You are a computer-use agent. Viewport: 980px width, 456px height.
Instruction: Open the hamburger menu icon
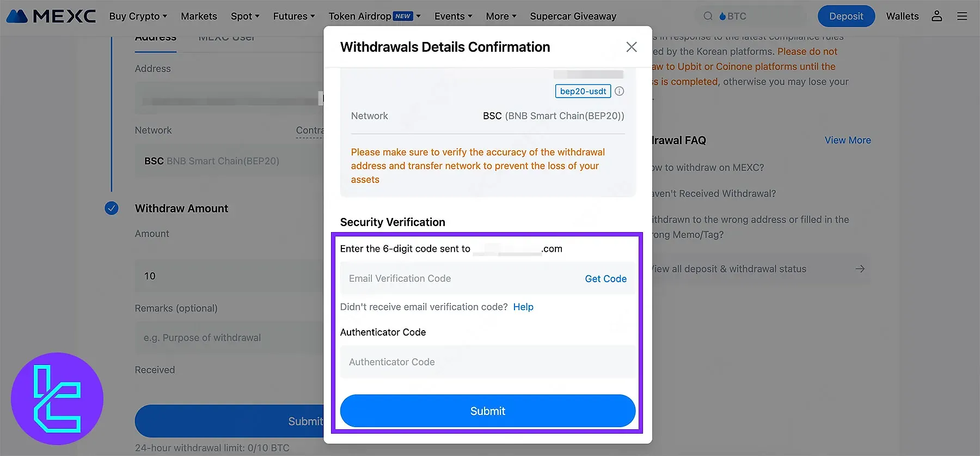point(962,16)
